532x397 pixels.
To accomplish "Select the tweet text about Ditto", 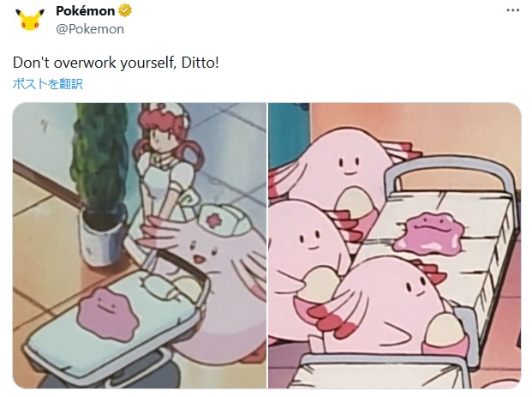I will [x=116, y=63].
